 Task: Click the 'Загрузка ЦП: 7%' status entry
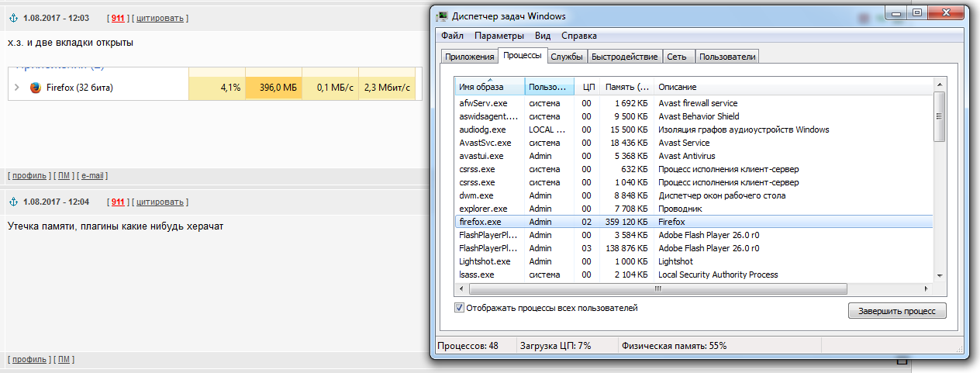click(x=555, y=346)
